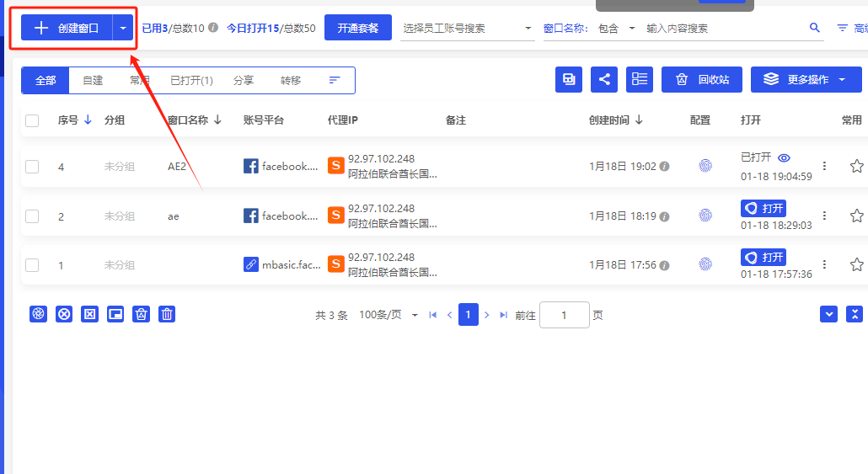Star row ae as 常用
The height and width of the screenshot is (474, 868).
click(857, 216)
